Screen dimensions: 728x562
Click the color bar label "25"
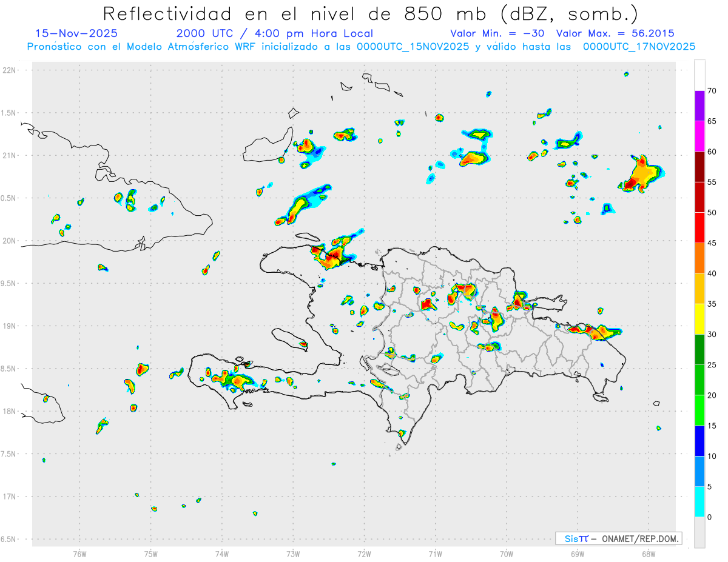[712, 365]
